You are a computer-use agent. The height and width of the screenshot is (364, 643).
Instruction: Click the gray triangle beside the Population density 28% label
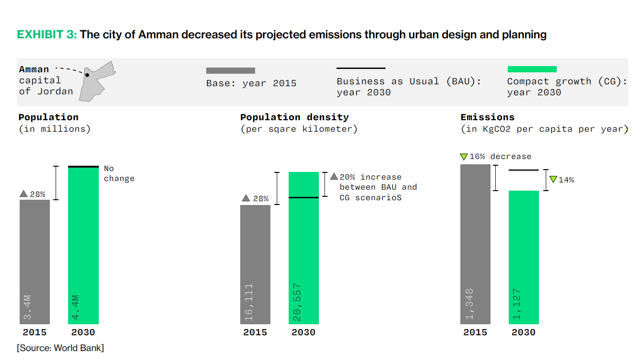click(x=246, y=198)
